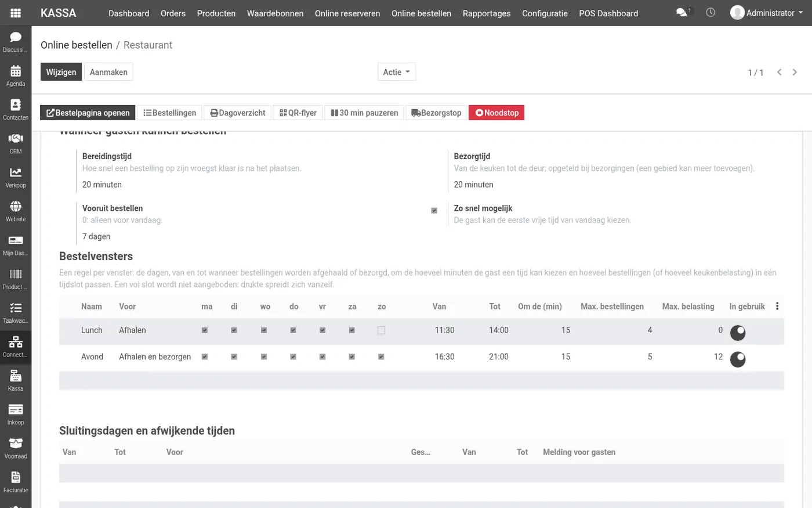The width and height of the screenshot is (812, 508).
Task: Toggle zo checkbox in Lunch row
Action: (x=381, y=330)
